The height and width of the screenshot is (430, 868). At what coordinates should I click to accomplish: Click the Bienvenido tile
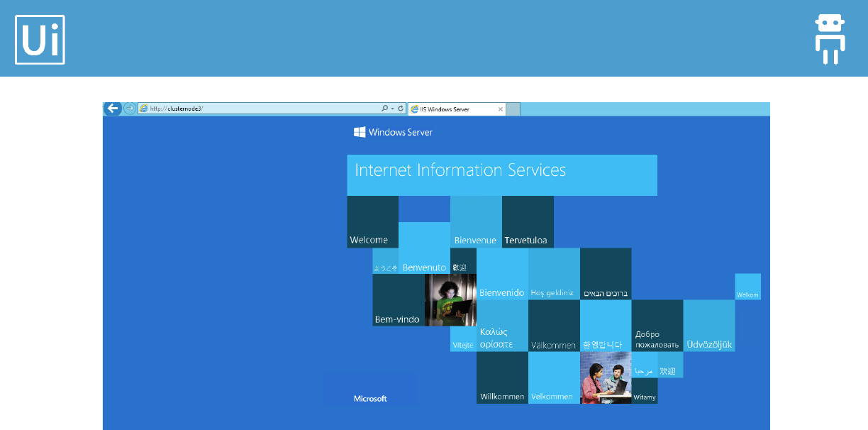(502, 274)
